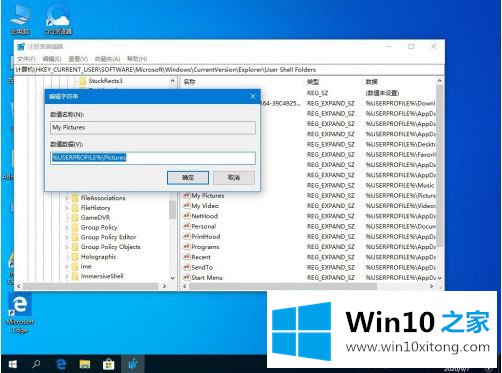Launch Microsoft Edge from the desktop shortcut
Viewport: 502px width, 373px height.
(x=20, y=313)
